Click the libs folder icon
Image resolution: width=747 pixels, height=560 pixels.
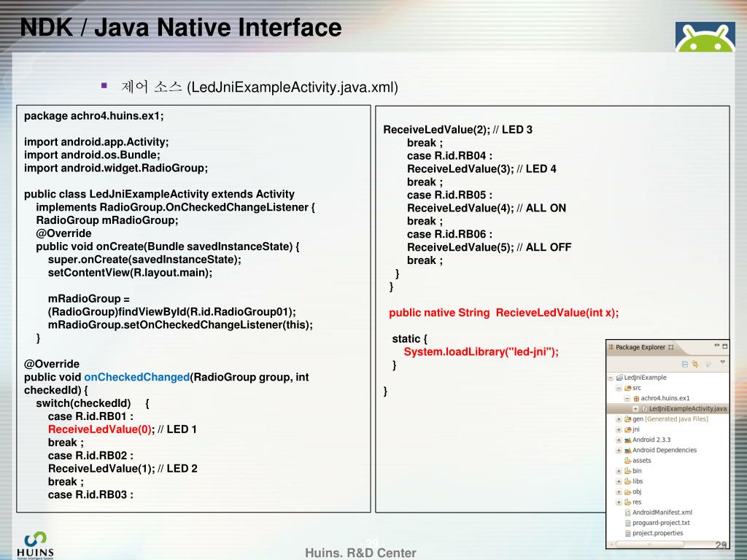[628, 481]
